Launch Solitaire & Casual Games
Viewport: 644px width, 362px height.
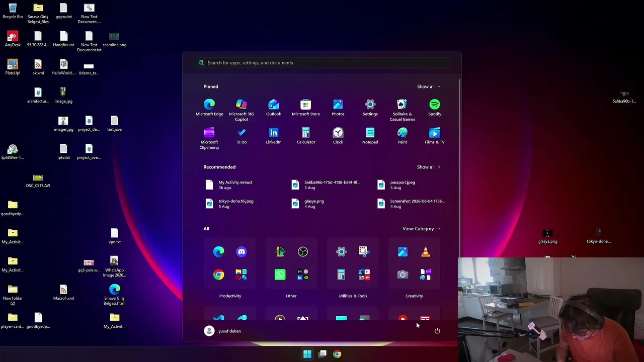pos(403,110)
